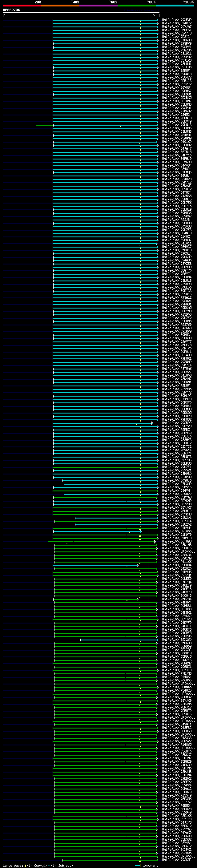Select hit UniRef100_A5AFS1
Screen dimensions: 197x868
(x=177, y=30)
